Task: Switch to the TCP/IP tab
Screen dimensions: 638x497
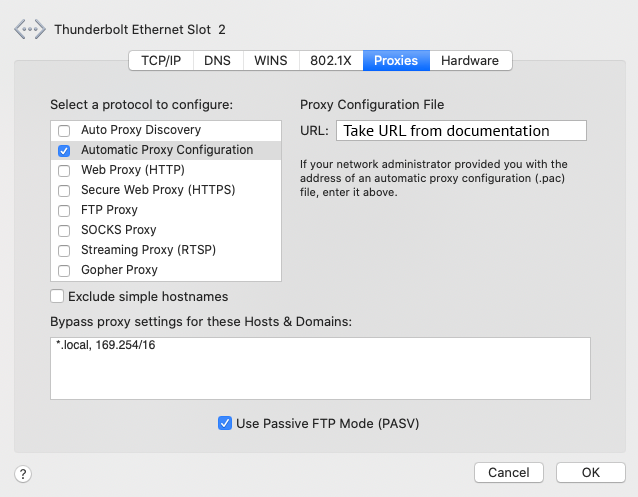Action: pyautogui.click(x=161, y=61)
